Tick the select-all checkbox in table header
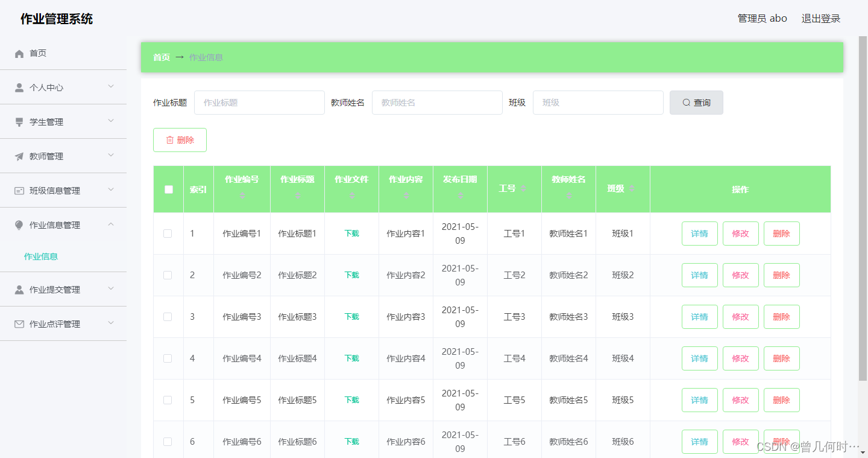The height and width of the screenshot is (458, 868). 168,189
